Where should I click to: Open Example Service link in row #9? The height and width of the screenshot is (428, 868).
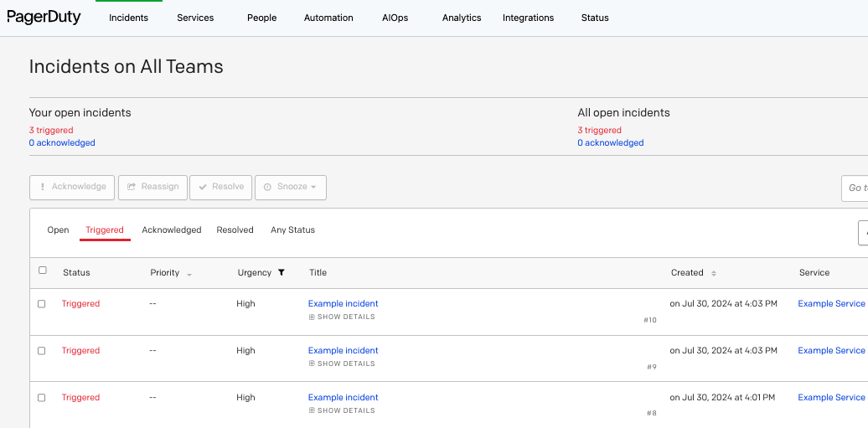[831, 350]
